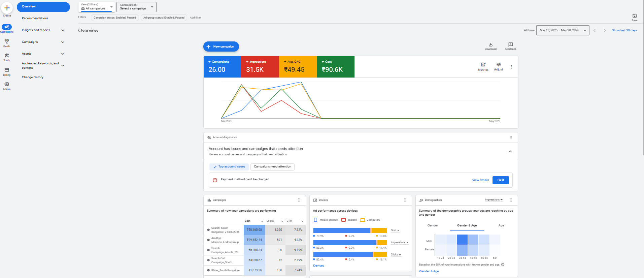Open Billing card icon in sidebar
This screenshot has width=644, height=278.
[x=7, y=70]
